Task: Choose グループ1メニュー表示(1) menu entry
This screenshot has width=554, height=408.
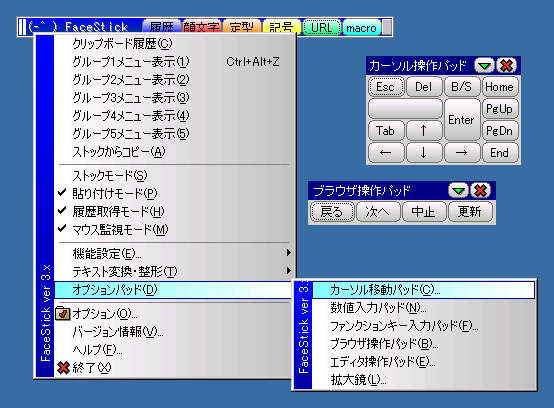Action: pos(175,62)
